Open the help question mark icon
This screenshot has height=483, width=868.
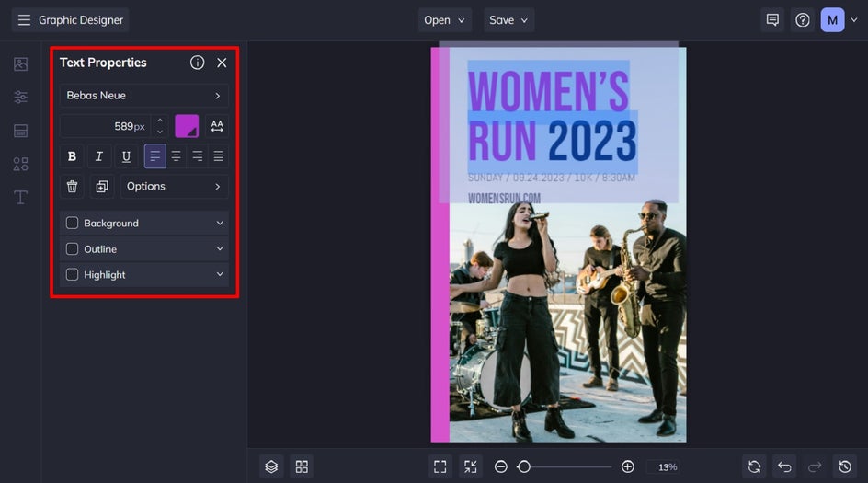802,20
